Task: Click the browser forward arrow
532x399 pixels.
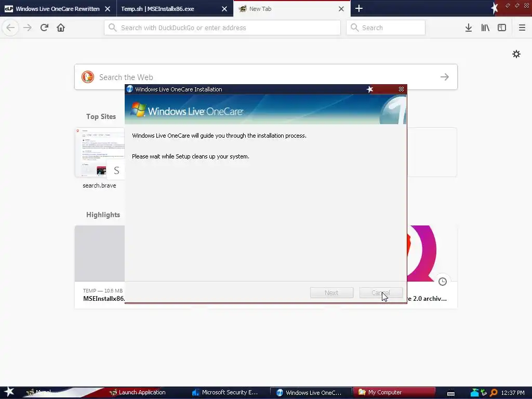Action: click(x=28, y=28)
